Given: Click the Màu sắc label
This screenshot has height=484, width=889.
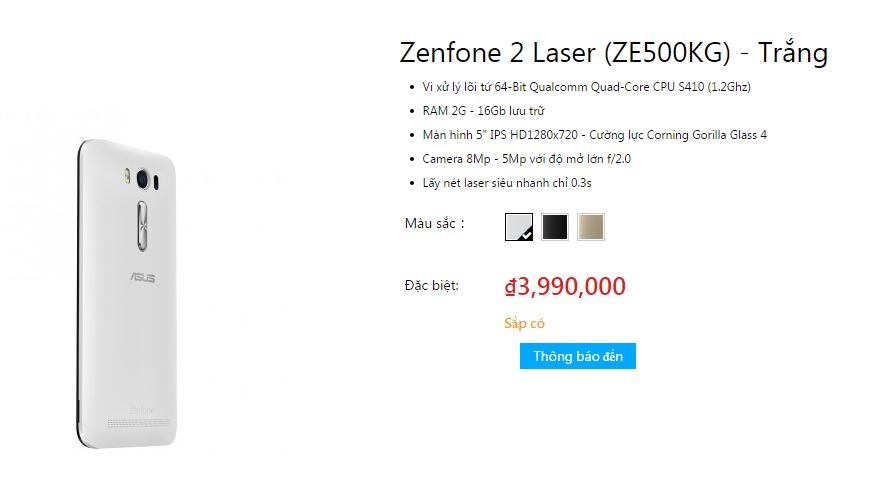Looking at the screenshot, I should point(433,223).
